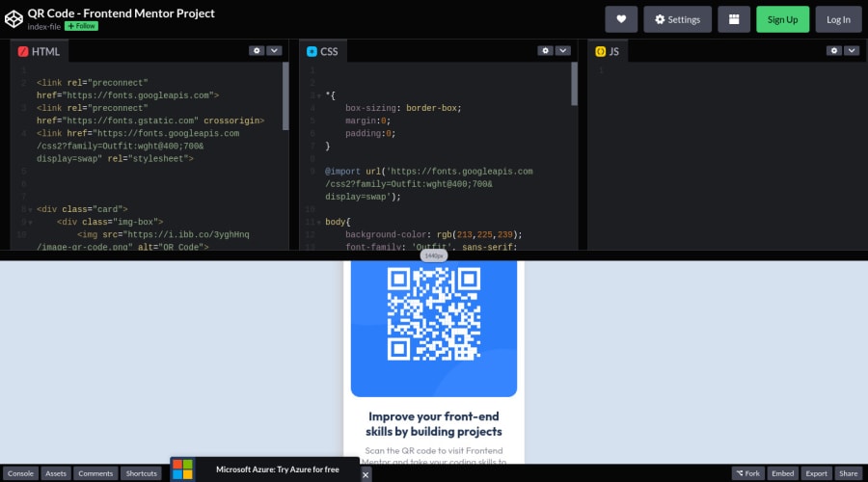Open the index-file author profile
Image resolution: width=868 pixels, height=482 pixels.
tap(43, 27)
